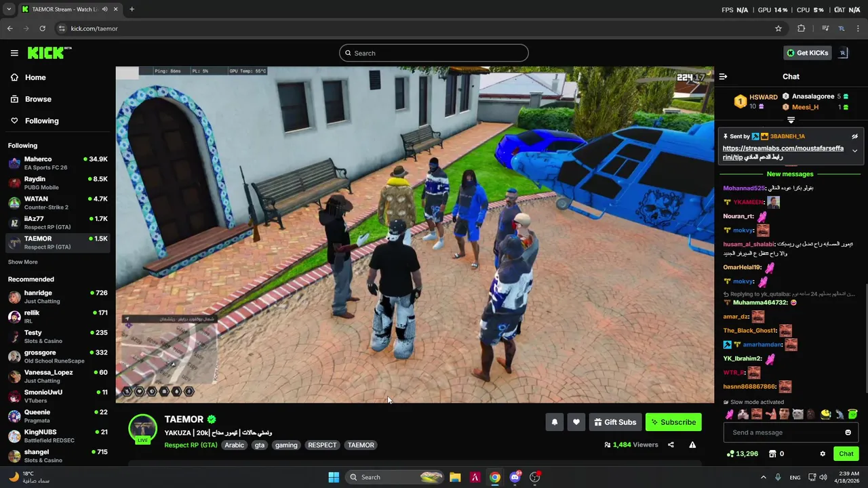Image resolution: width=868 pixels, height=488 pixels.
Task: Insert the green halo blob quick emote
Action: pyautogui.click(x=852, y=414)
